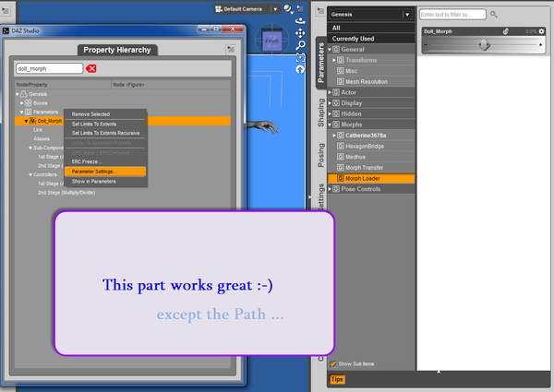
Task: Click the doll_morph filter text field
Action: click(x=49, y=68)
